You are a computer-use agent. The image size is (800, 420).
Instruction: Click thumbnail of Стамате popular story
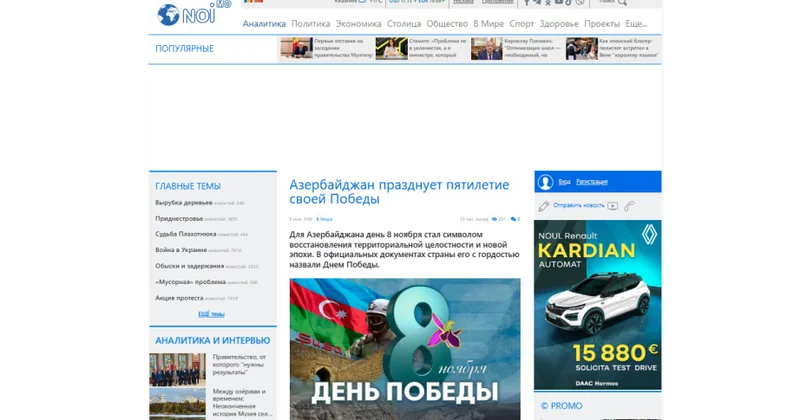pos(391,48)
